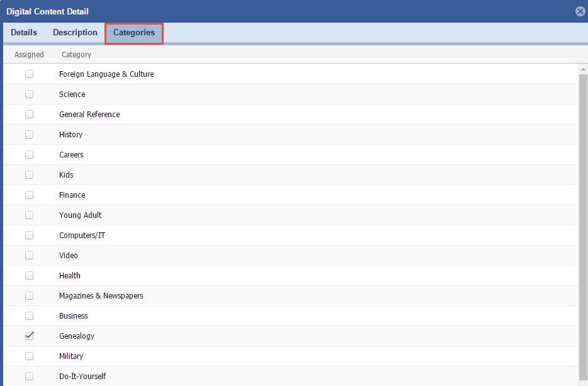Image resolution: width=588 pixels, height=386 pixels.
Task: Select the Categories tab
Action: pos(134,33)
